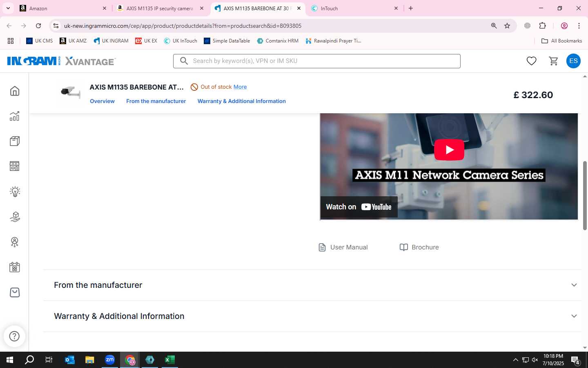Open the ES user profile avatar

click(x=573, y=61)
